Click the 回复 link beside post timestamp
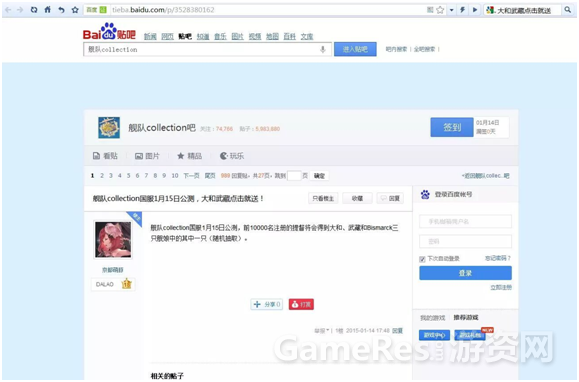The width and height of the screenshot is (579, 382). [397, 331]
